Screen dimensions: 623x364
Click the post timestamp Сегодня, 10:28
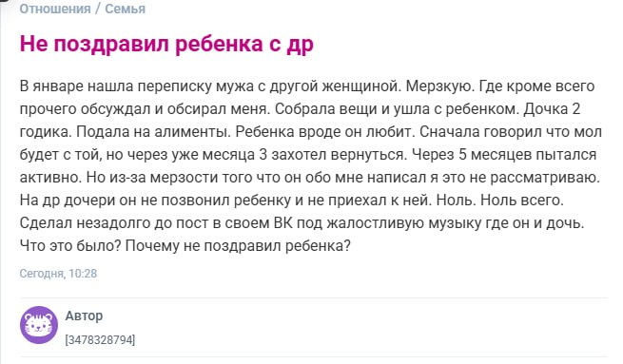coord(58,274)
